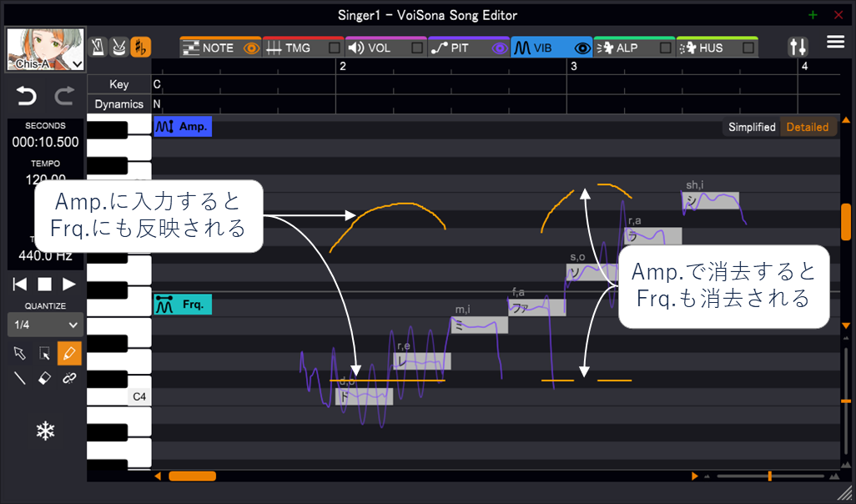The width and height of the screenshot is (856, 504).
Task: Select the note with lyric ファ
Action: pyautogui.click(x=537, y=307)
